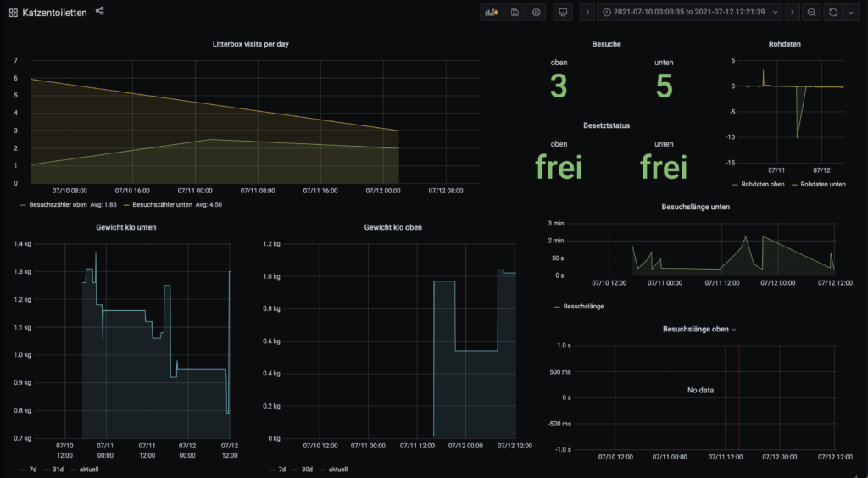Open Besuchslänge unten panel title menu
The width and height of the screenshot is (868, 478).
pos(695,207)
